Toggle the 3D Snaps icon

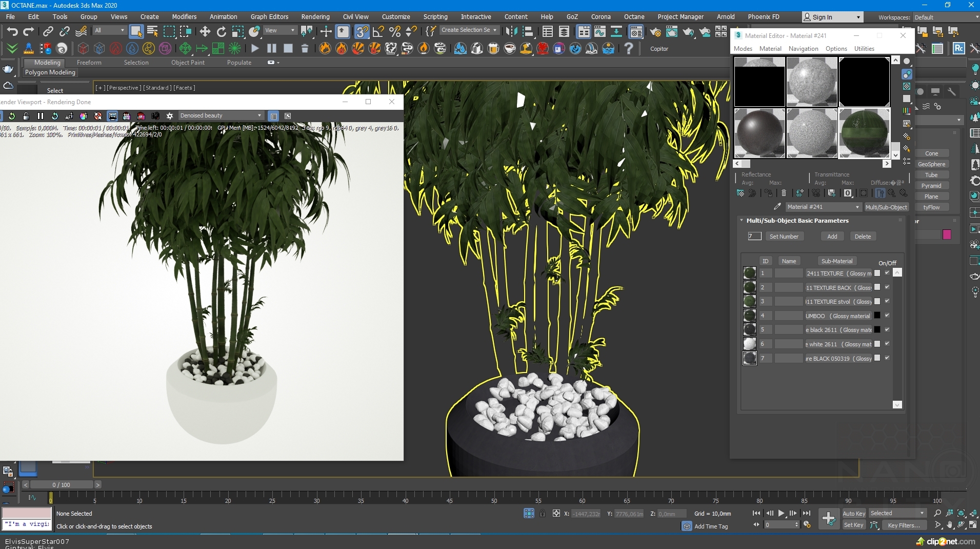click(x=362, y=32)
